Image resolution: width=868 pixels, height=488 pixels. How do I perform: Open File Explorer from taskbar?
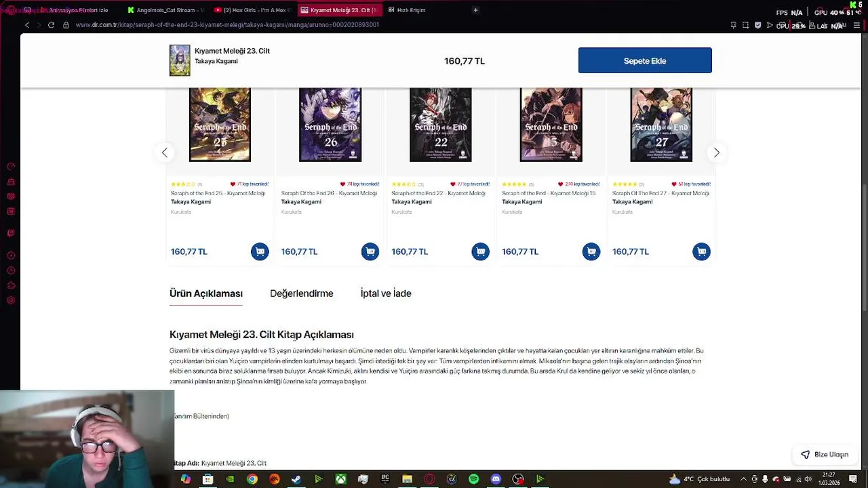point(407,479)
